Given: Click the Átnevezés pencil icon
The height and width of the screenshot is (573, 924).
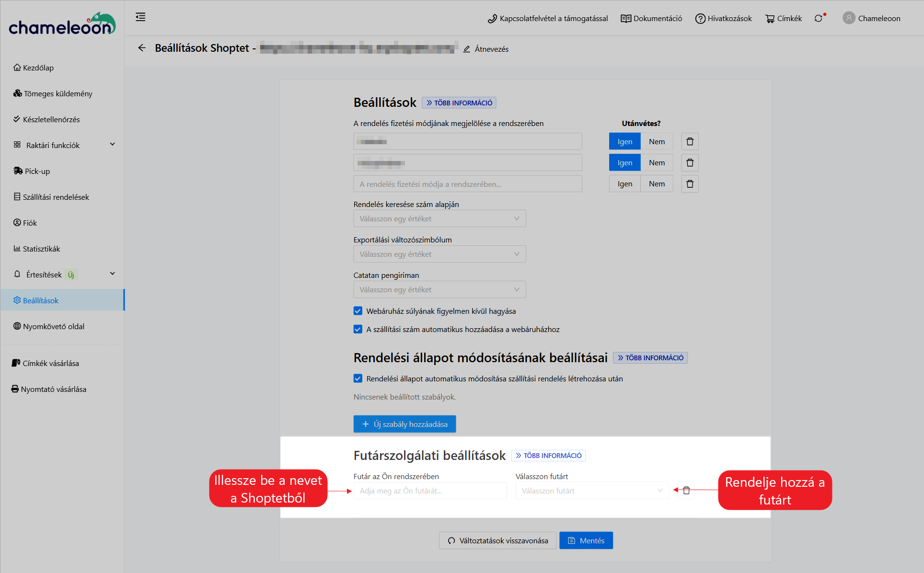Looking at the screenshot, I should 467,49.
